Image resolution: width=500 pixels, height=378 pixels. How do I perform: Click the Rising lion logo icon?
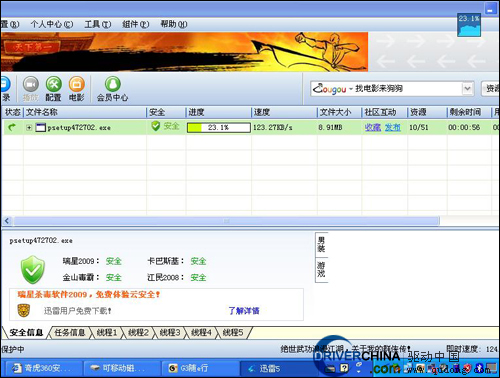click(x=24, y=310)
